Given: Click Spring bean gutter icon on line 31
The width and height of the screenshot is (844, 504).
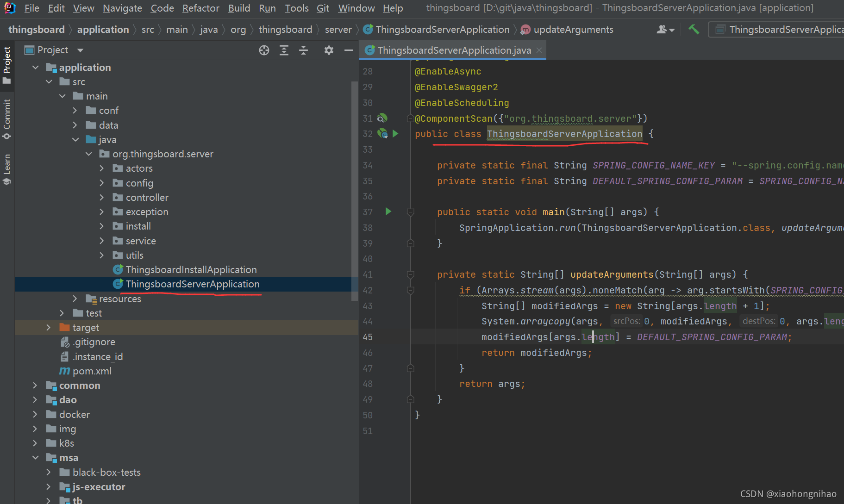Looking at the screenshot, I should (x=382, y=118).
